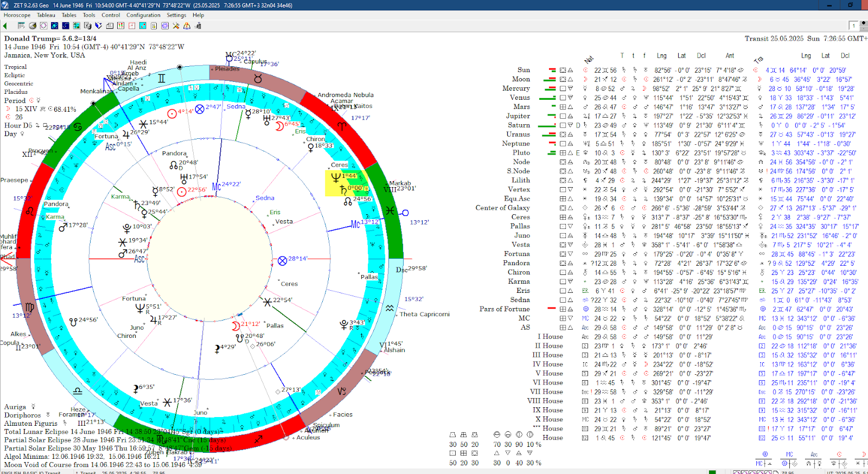Screen dimensions: 868x474
Task: Click down triangle in Vesta row
Action: tap(570, 245)
